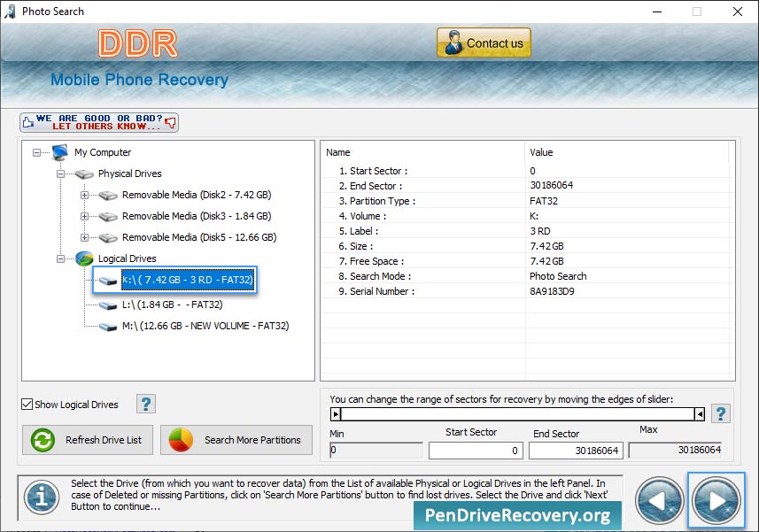This screenshot has width=759, height=532.
Task: Click the Disk3 removable media icon
Action: [108, 217]
